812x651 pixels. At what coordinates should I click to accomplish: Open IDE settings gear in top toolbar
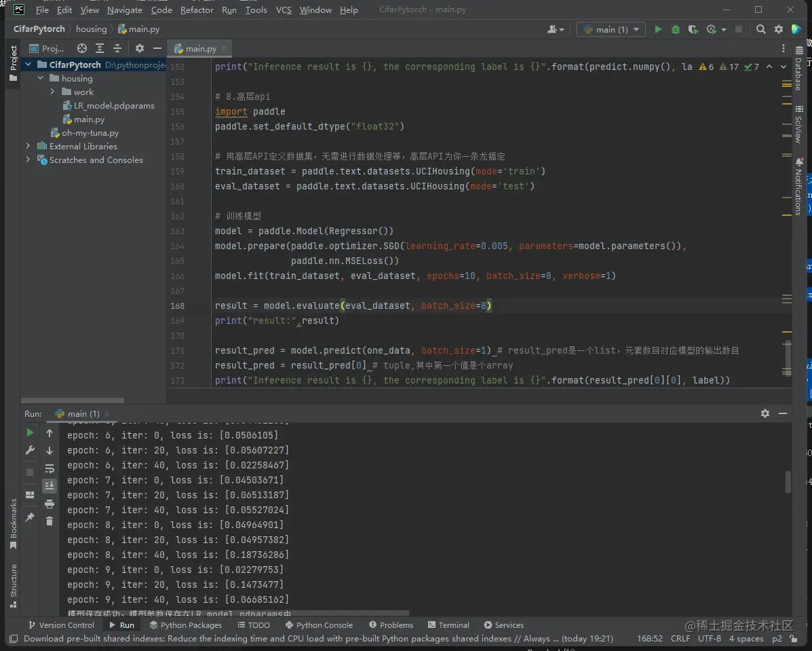tap(778, 30)
